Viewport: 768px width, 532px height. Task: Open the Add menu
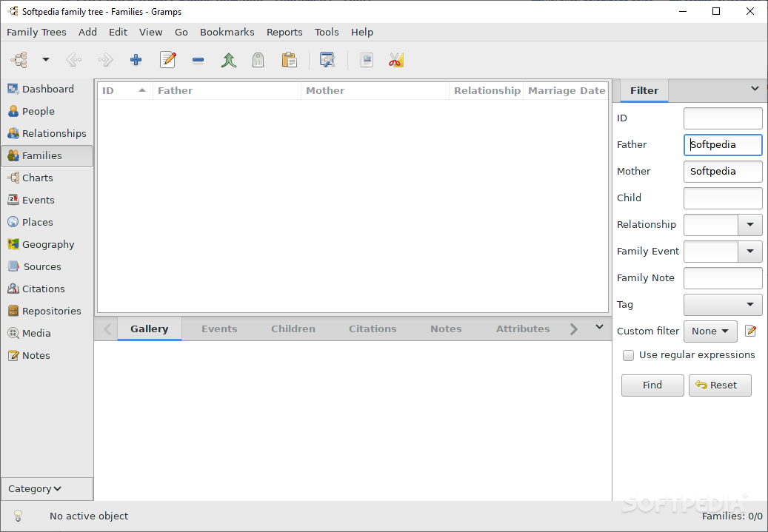87,33
